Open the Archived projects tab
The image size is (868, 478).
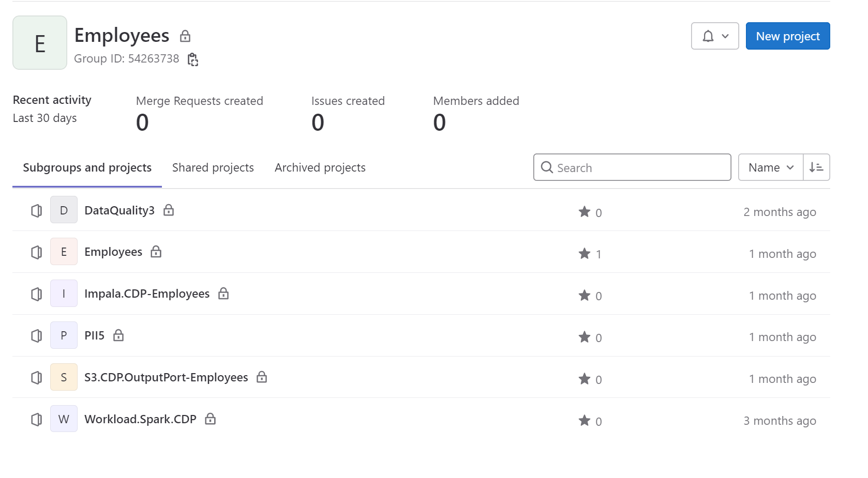tap(320, 167)
